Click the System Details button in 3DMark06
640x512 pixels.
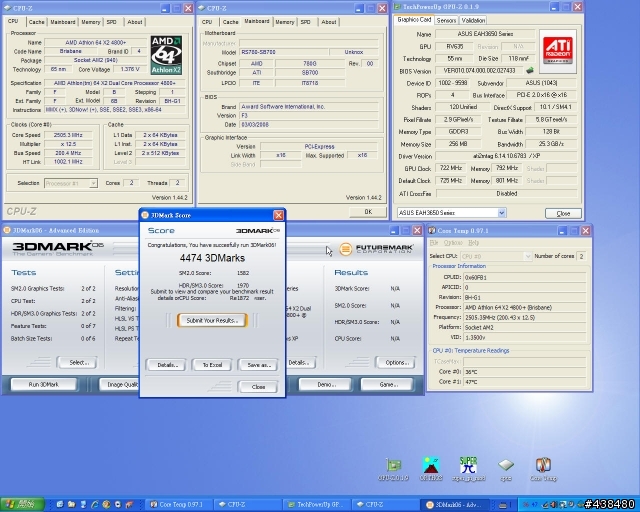(x=300, y=362)
